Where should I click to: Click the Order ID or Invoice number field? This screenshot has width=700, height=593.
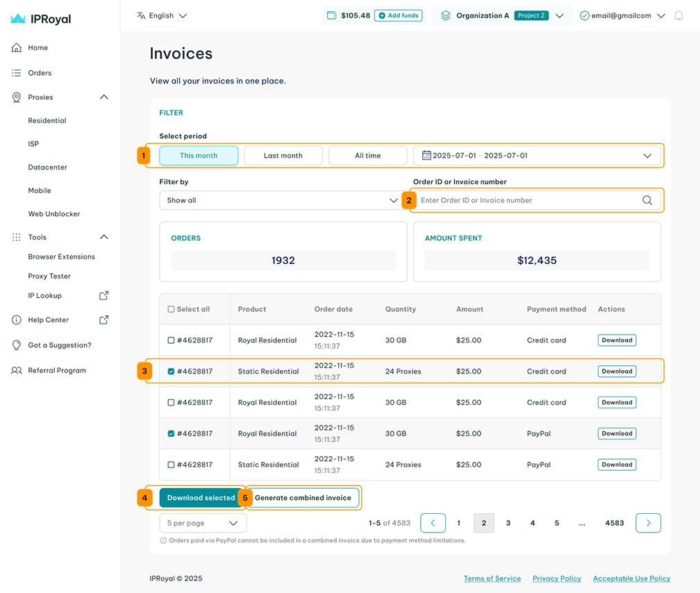pos(528,201)
